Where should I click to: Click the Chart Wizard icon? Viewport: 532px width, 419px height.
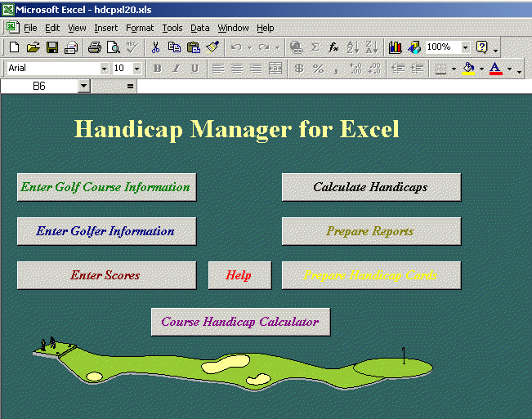coord(396,48)
